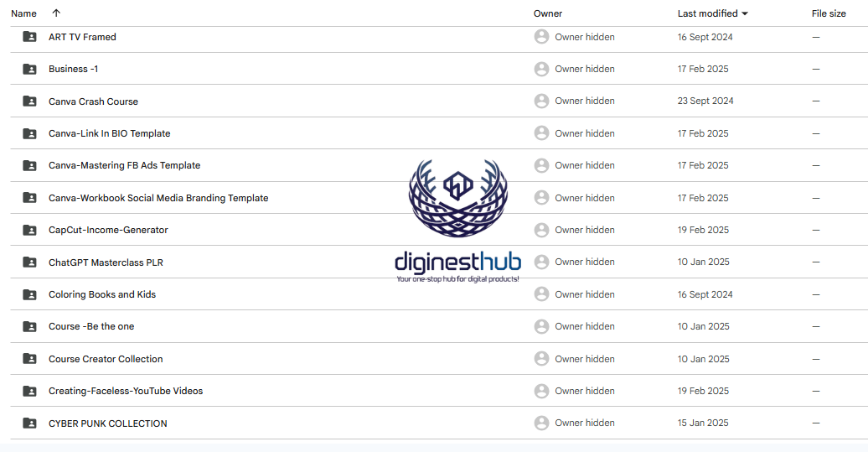Click the folder icon next to CapCut-Income-Generator
Viewport: 868px width, 452px height.
point(29,230)
